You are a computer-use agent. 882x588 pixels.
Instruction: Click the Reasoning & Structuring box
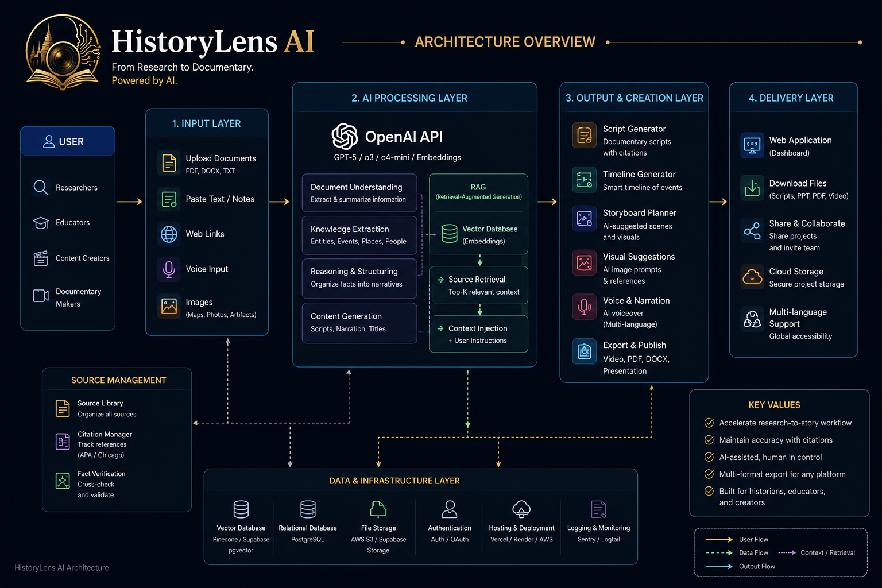click(x=359, y=278)
